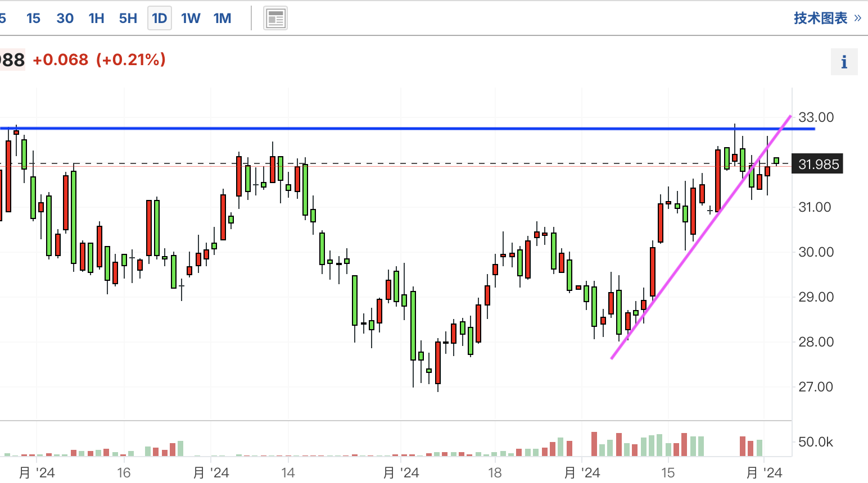Screen dimensions: 868x483
Task: Click the 16 date axis label
Action: pyautogui.click(x=124, y=473)
